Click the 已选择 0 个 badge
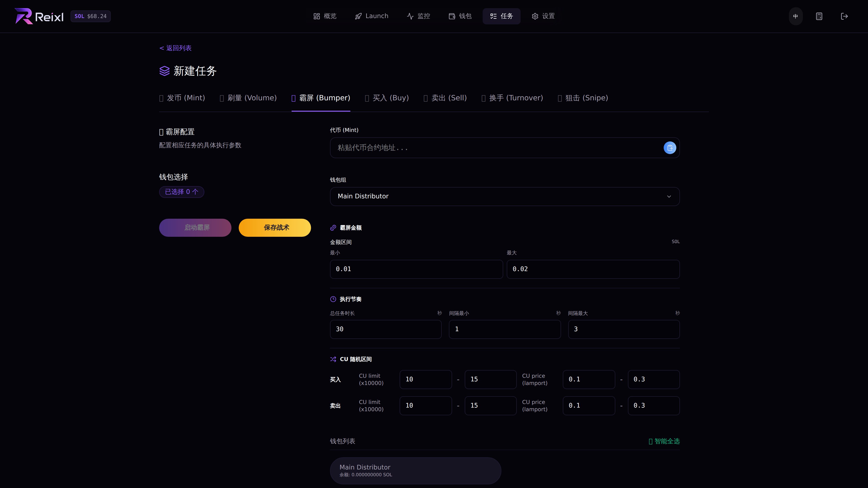Image resolution: width=868 pixels, height=488 pixels. (x=182, y=192)
